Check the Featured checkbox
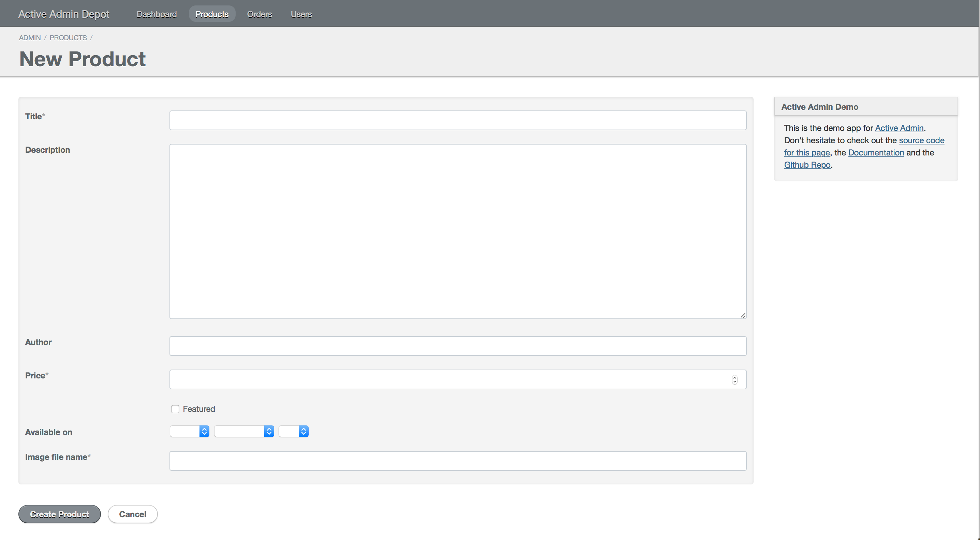Screen dimensions: 980x540 [175, 409]
